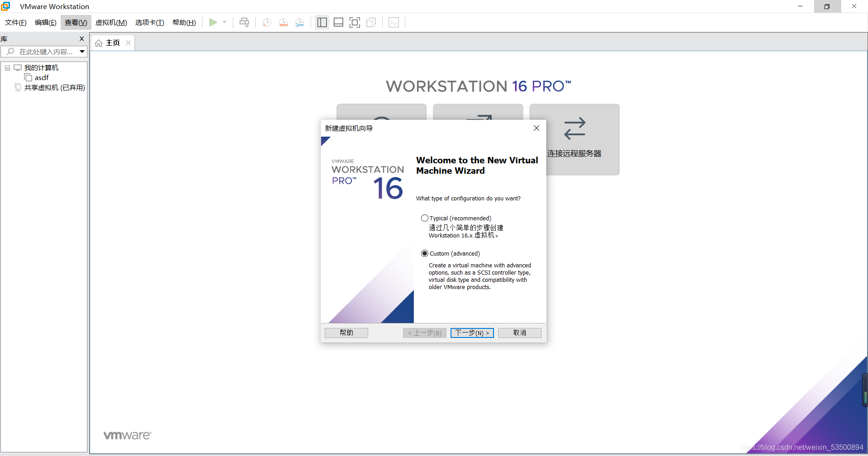Click the VMware Workstation title bar icon
868x456 pixels.
coord(5,6)
